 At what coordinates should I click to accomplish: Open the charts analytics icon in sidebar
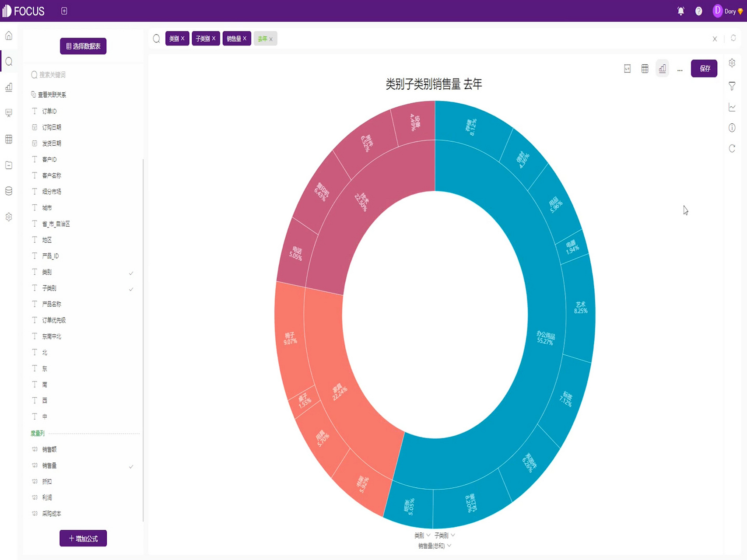(9, 87)
